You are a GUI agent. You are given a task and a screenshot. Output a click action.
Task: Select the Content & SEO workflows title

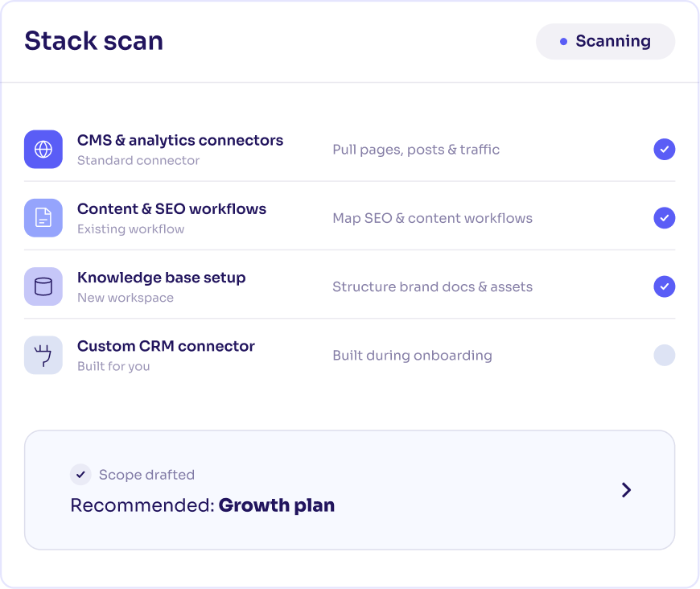pos(172,209)
